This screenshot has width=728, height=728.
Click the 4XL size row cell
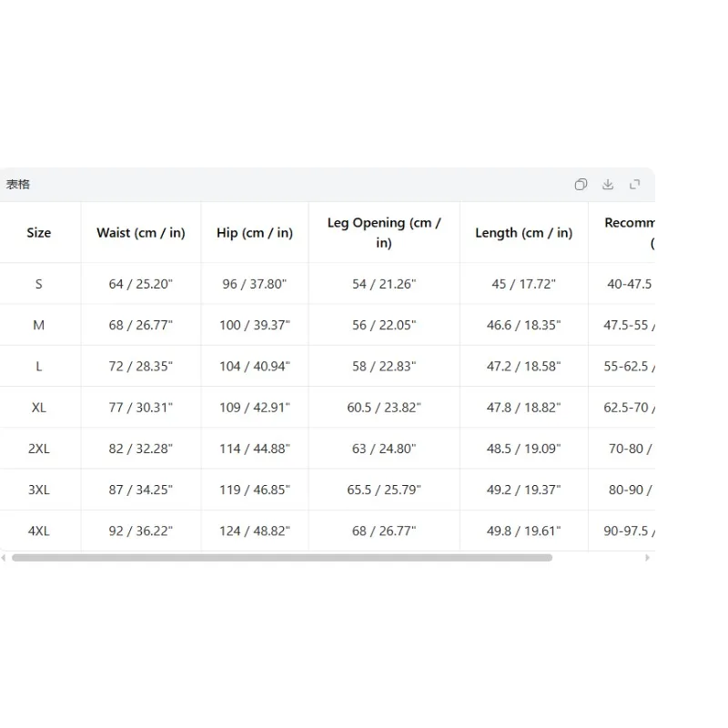pos(39,531)
